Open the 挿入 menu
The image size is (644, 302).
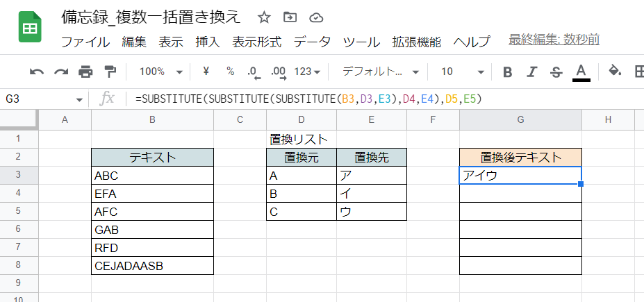click(x=208, y=42)
